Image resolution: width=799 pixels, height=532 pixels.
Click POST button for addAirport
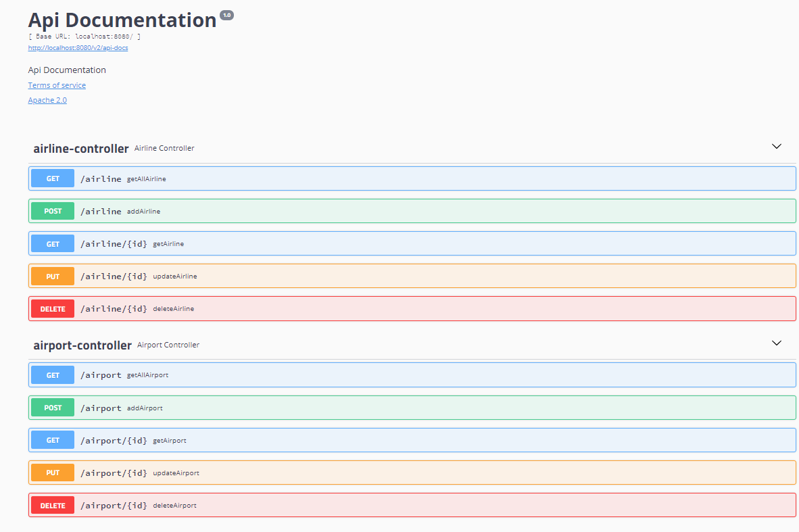[x=53, y=408]
